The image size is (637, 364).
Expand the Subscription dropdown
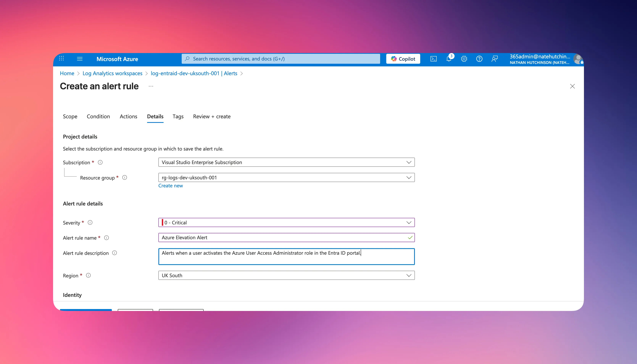click(286, 162)
